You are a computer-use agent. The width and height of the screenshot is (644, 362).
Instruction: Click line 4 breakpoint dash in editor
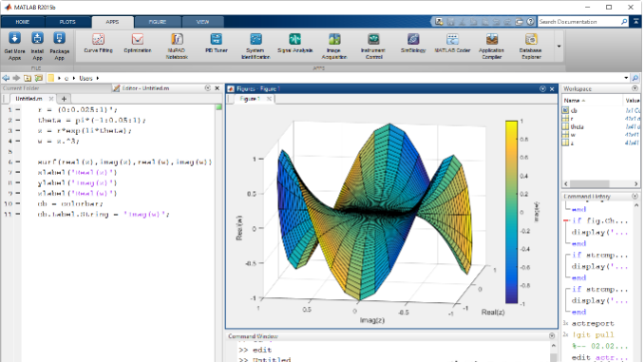coord(18,141)
